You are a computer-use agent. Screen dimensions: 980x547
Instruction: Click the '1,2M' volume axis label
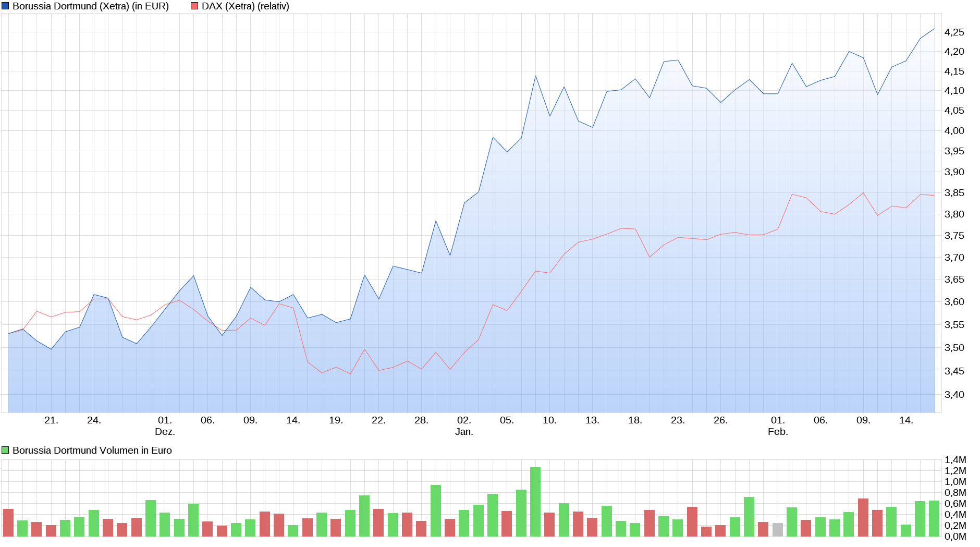coord(955,471)
